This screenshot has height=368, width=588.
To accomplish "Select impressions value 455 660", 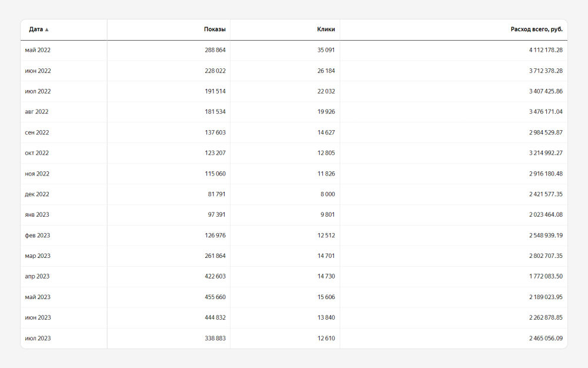I will click(x=212, y=297).
